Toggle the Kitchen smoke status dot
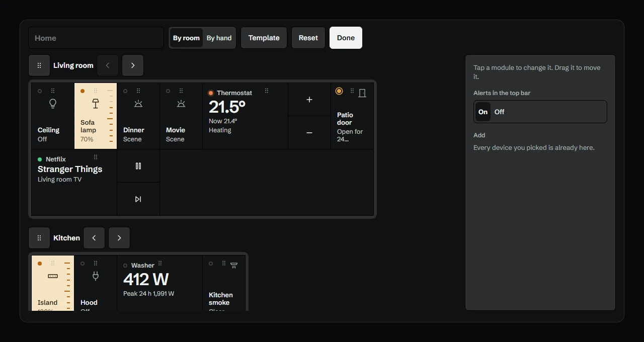The height and width of the screenshot is (342, 644). 211,264
